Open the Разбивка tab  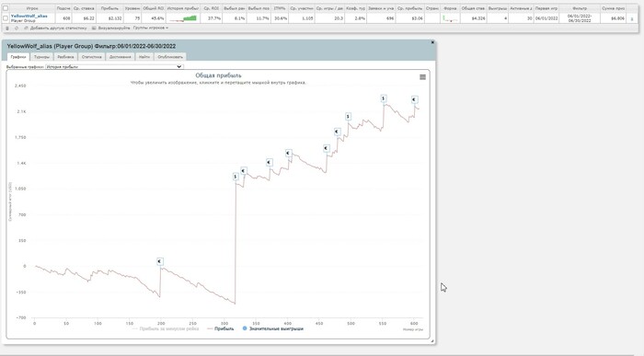pyautogui.click(x=65, y=57)
